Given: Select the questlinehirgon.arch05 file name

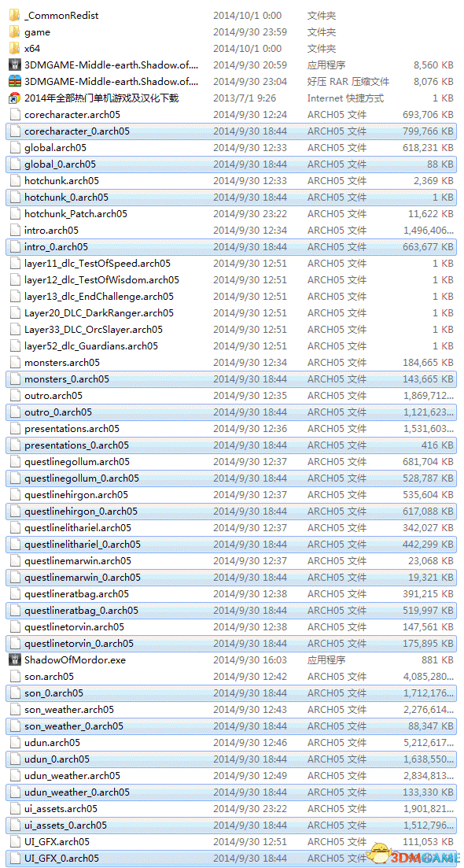Looking at the screenshot, I should coord(76,495).
